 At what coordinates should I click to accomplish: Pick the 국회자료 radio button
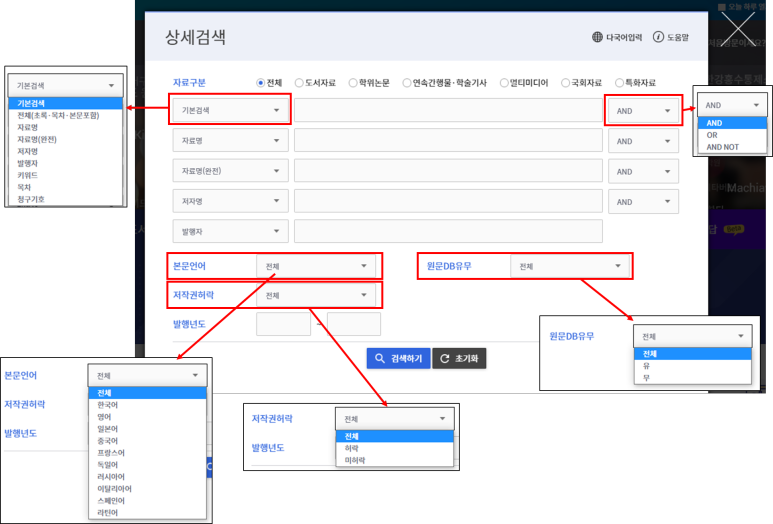click(x=565, y=83)
